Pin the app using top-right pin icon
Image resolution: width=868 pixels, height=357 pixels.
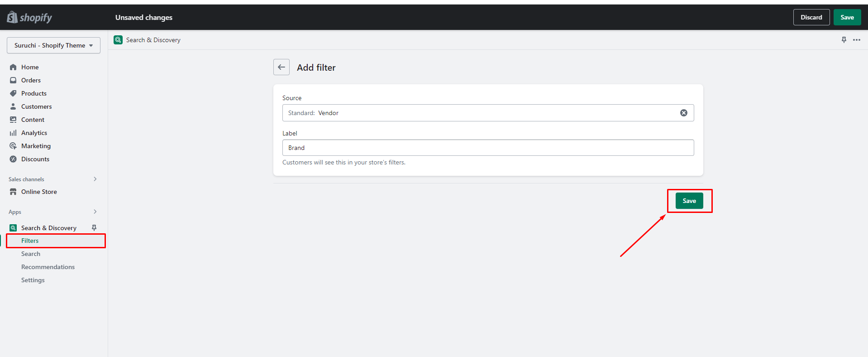pyautogui.click(x=844, y=40)
